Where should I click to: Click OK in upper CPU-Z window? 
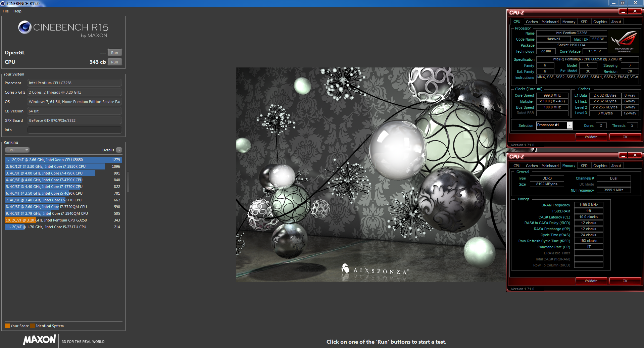(625, 137)
